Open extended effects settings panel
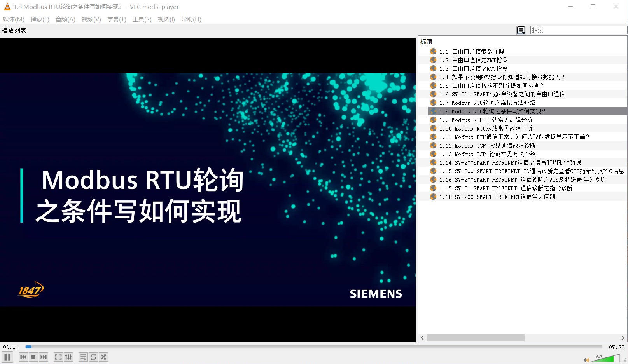Image resolution: width=628 pixels, height=364 pixels. coord(68,357)
